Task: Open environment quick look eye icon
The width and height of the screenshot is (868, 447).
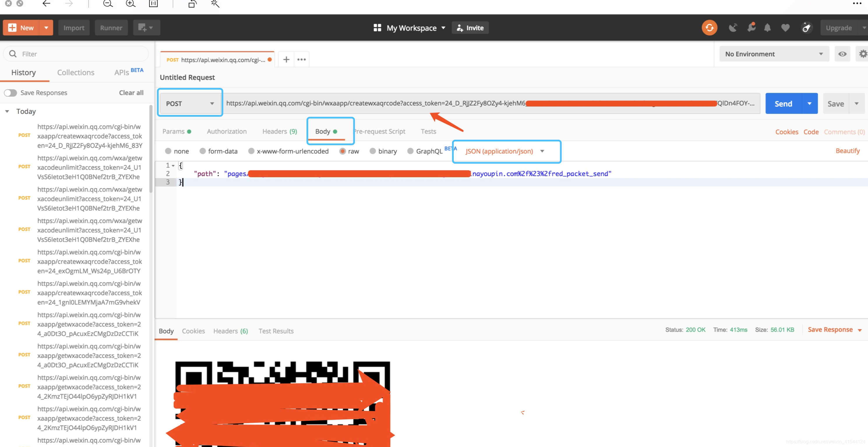Action: 842,54
